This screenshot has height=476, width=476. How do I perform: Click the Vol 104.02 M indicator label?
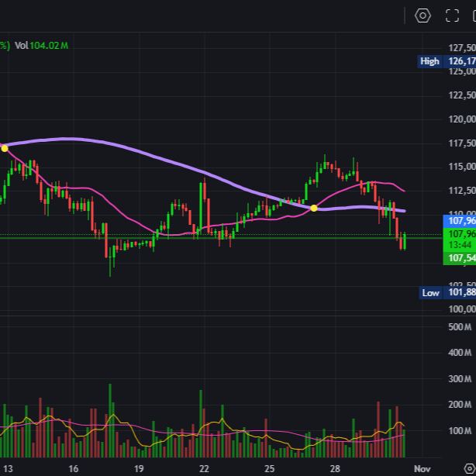click(x=42, y=46)
